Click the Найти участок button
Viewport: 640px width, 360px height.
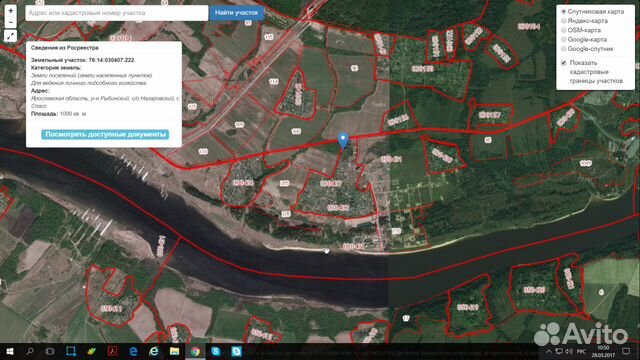pos(236,13)
